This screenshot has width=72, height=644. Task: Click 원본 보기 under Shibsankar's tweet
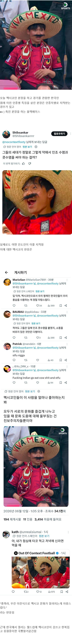(27, 147)
